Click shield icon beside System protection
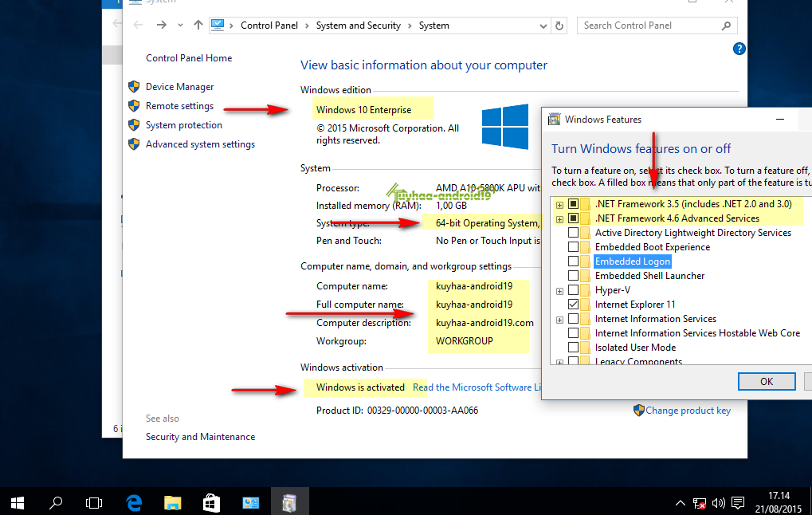812x515 pixels. pyautogui.click(x=134, y=125)
